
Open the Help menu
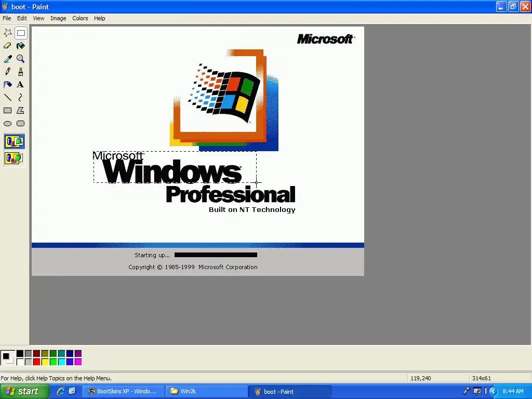(99, 18)
